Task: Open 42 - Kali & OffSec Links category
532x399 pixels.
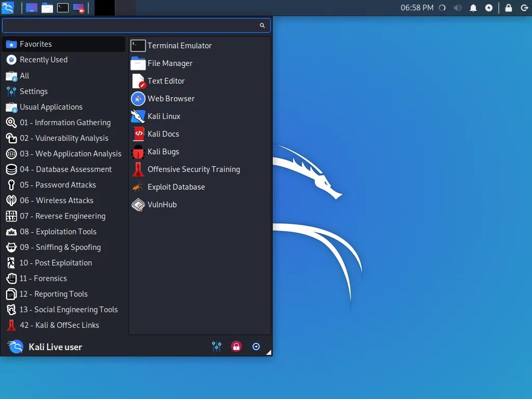Action: pyautogui.click(x=63, y=325)
